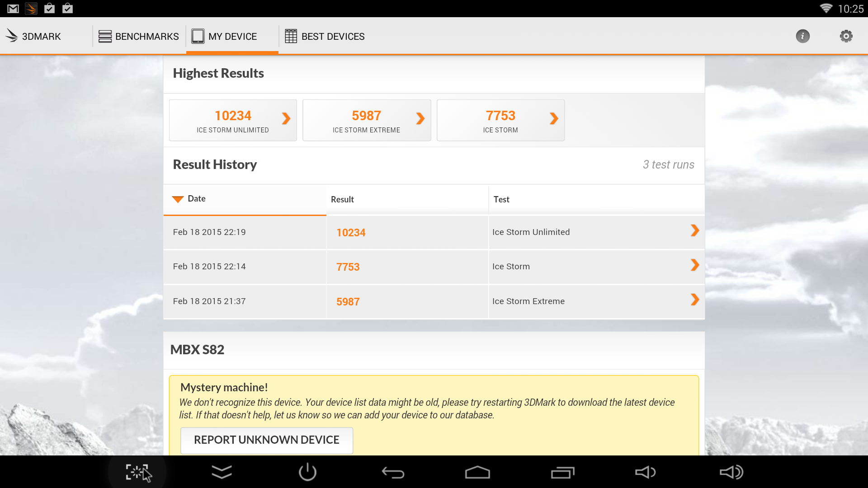
Task: Click the Ice Storm Unlimited test name in history
Action: pyautogui.click(x=531, y=232)
